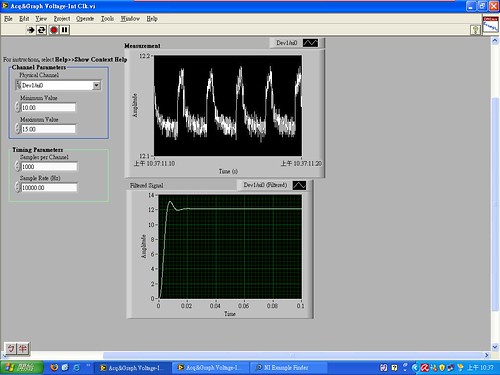This screenshot has height=375, width=500.
Task: Open the Windows Start button
Action: click(22, 368)
